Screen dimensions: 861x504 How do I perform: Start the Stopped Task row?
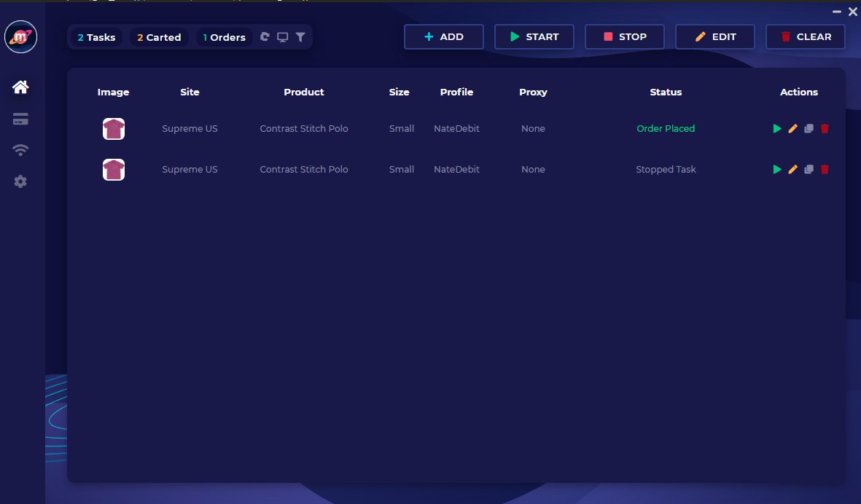point(777,170)
